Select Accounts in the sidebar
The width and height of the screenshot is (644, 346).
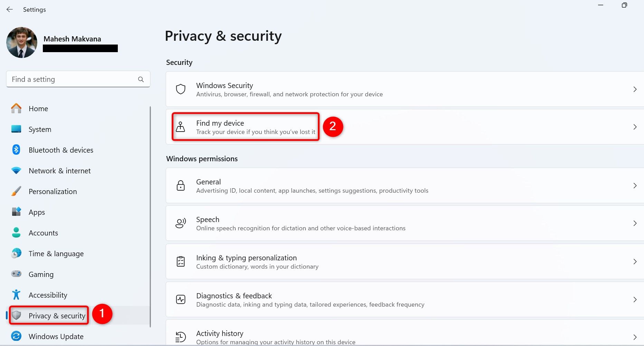pos(43,233)
